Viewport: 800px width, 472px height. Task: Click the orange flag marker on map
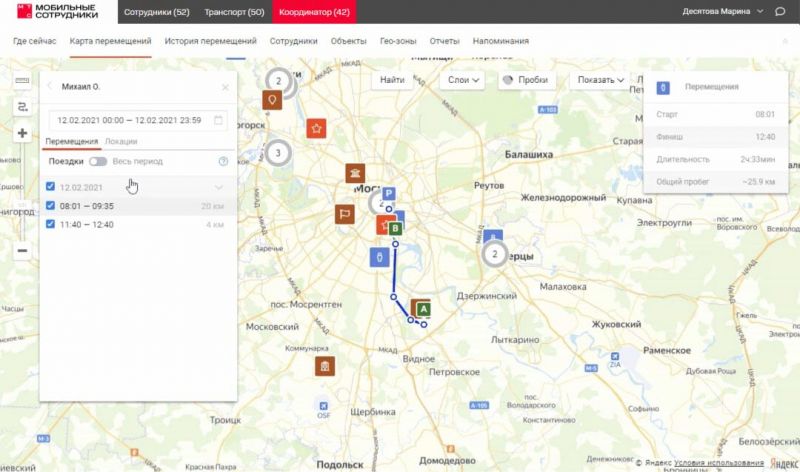343,213
